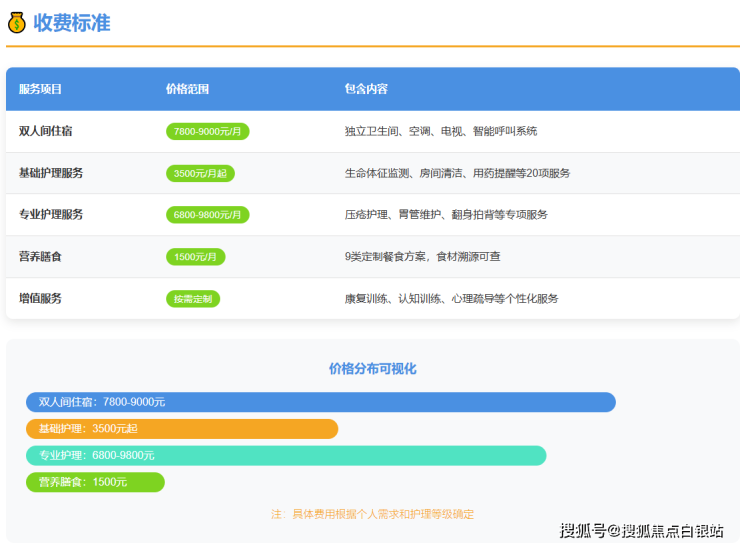Select the 双人间住宿 table row label

(45, 131)
